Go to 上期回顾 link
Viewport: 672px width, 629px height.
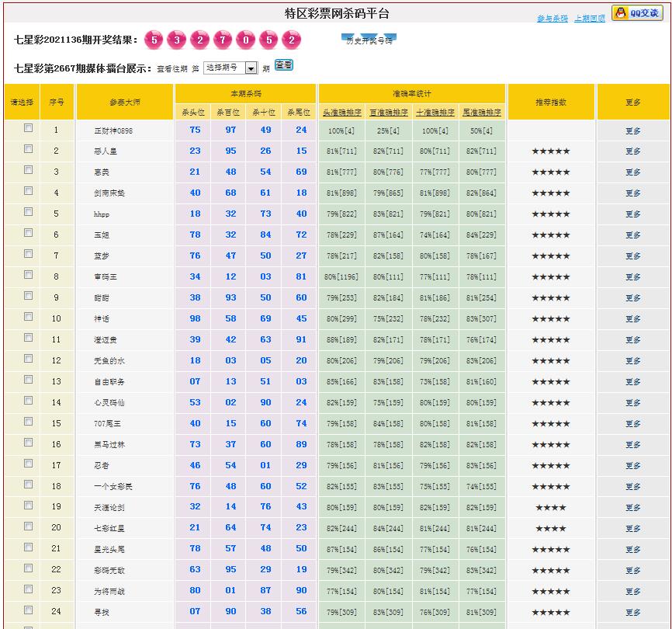590,19
